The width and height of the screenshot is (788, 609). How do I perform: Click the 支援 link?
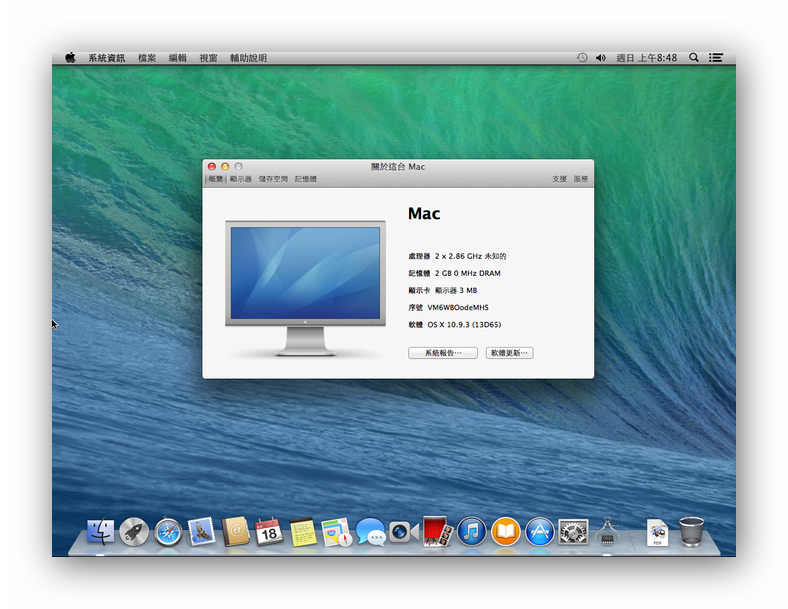pyautogui.click(x=559, y=179)
